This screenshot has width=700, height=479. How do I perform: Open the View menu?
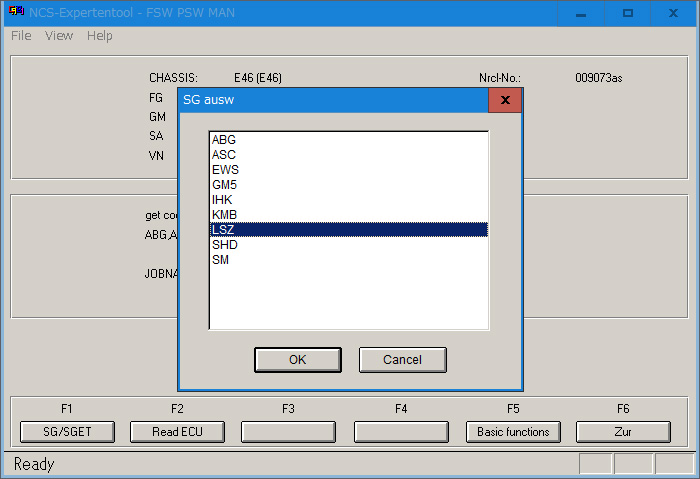[x=58, y=36]
